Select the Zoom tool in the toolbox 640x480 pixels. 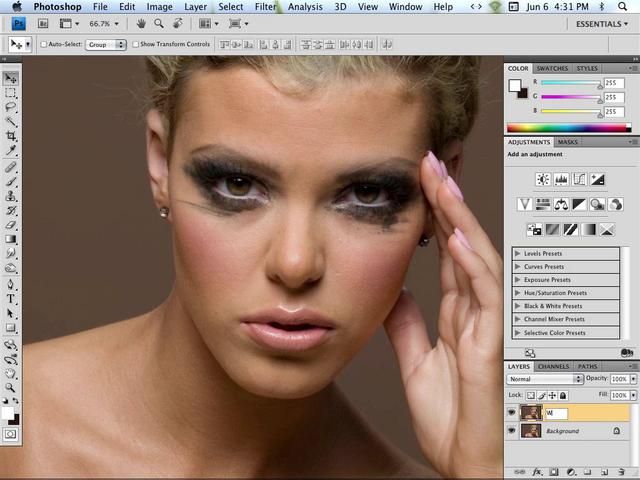coord(11,387)
